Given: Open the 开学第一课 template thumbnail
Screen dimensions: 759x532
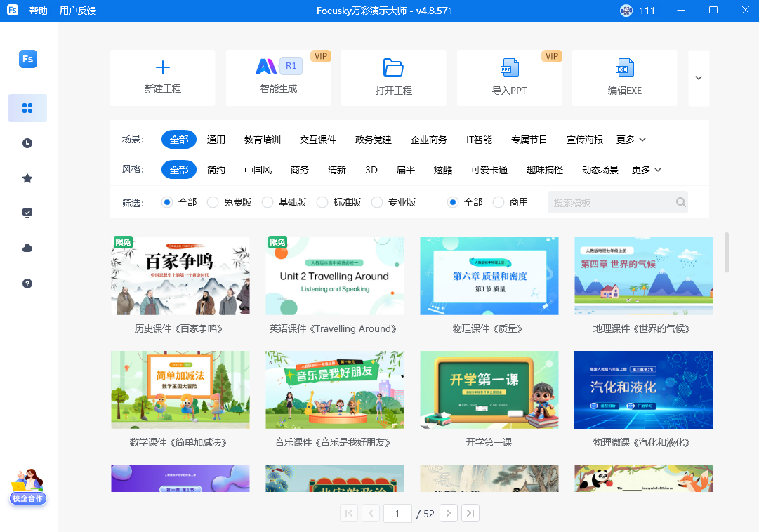Looking at the screenshot, I should tap(489, 390).
